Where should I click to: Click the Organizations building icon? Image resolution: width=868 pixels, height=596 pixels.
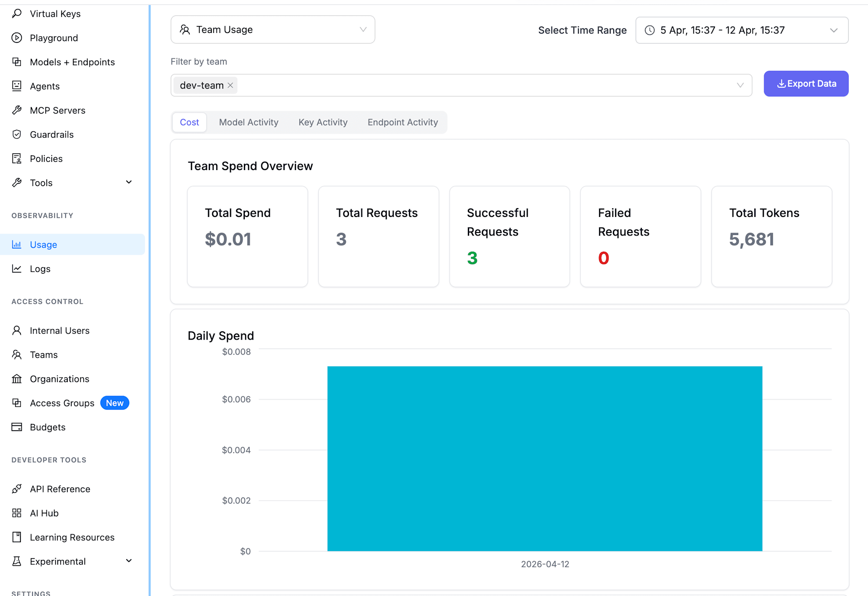(x=17, y=379)
